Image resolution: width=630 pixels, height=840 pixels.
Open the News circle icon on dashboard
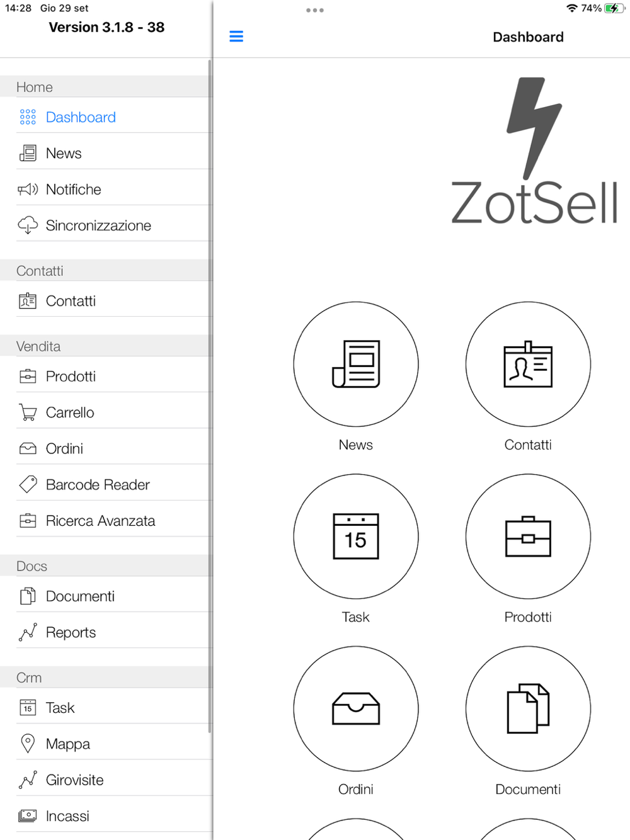click(356, 364)
